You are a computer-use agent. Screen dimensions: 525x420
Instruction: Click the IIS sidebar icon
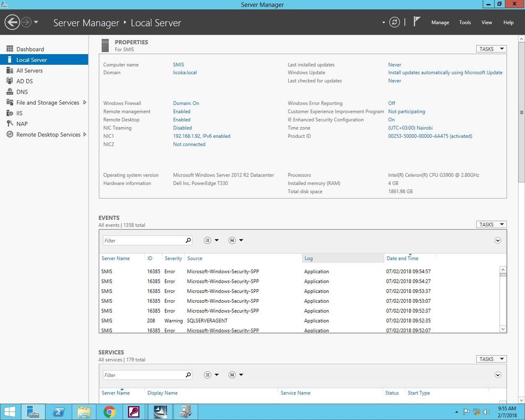[x=9, y=113]
